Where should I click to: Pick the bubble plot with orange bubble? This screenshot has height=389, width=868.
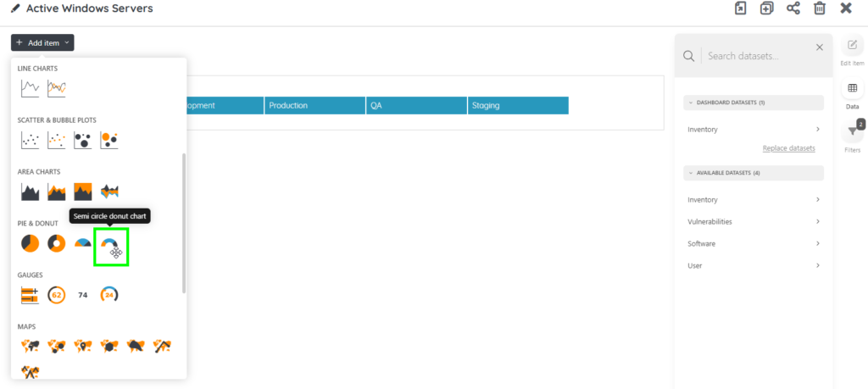[x=109, y=140]
